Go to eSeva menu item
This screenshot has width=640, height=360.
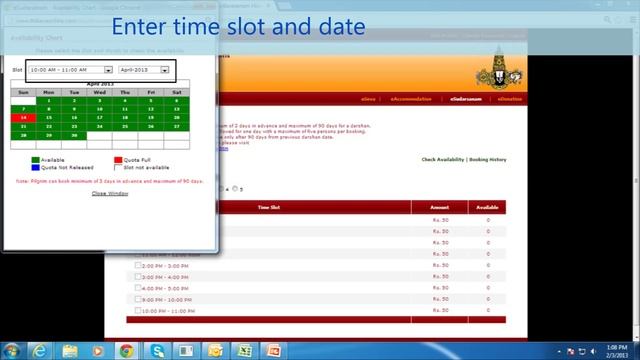(368, 99)
